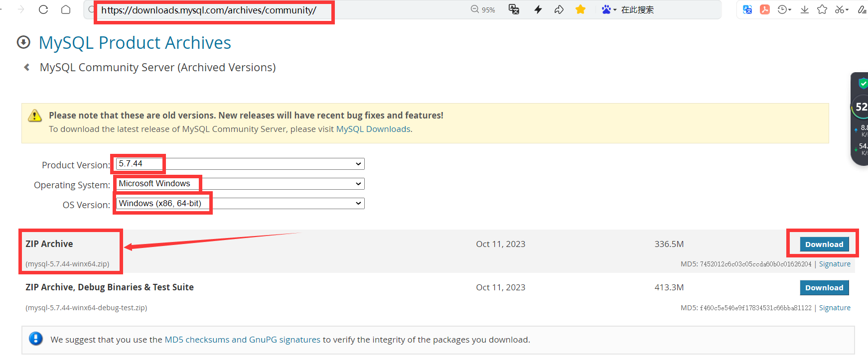Open the Baidu paw search engine selector

609,9
